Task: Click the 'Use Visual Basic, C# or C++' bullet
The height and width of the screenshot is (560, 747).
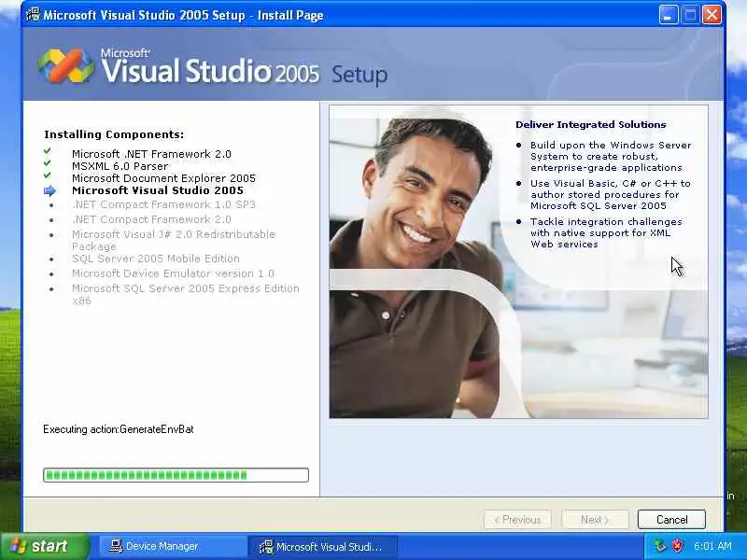Action: 611,194
